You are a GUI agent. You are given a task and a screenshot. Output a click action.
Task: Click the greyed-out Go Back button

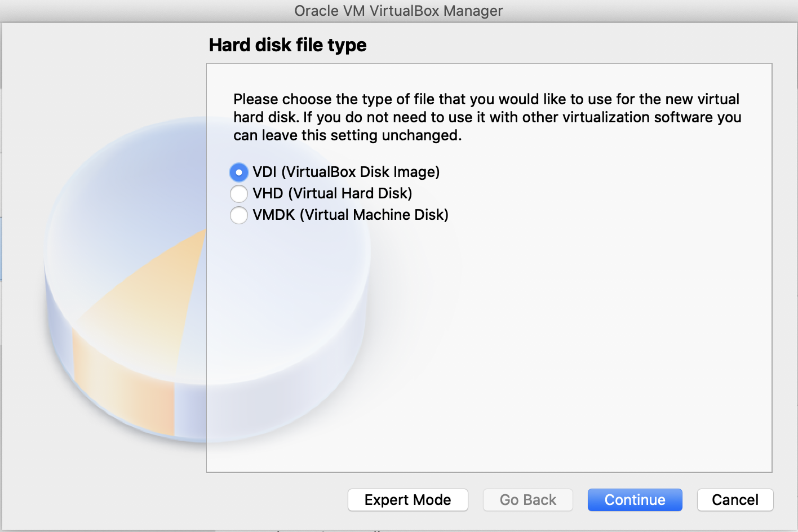click(527, 500)
